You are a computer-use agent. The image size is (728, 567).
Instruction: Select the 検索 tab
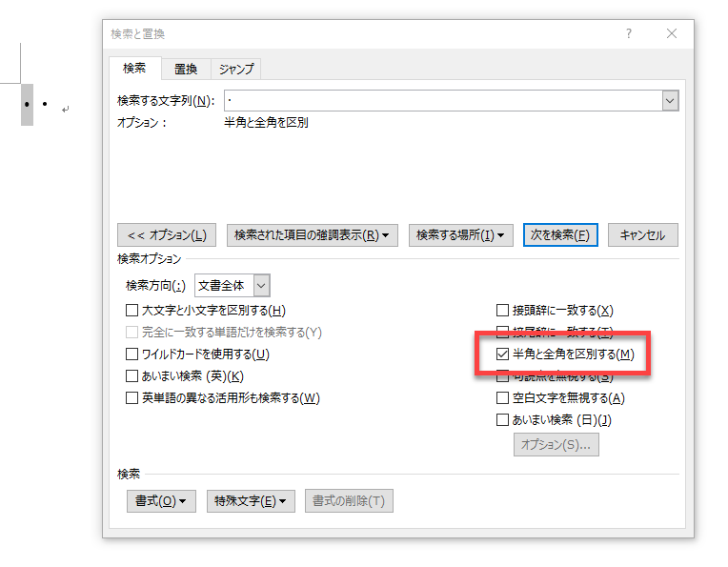pos(134,69)
